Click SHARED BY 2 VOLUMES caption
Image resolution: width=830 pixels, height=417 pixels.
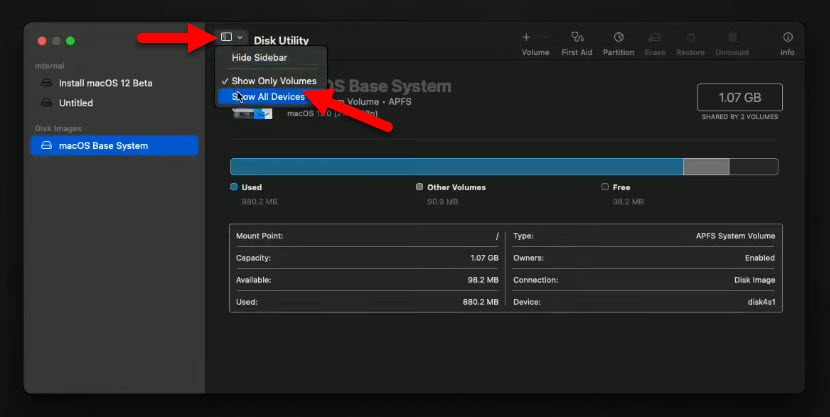[739, 117]
